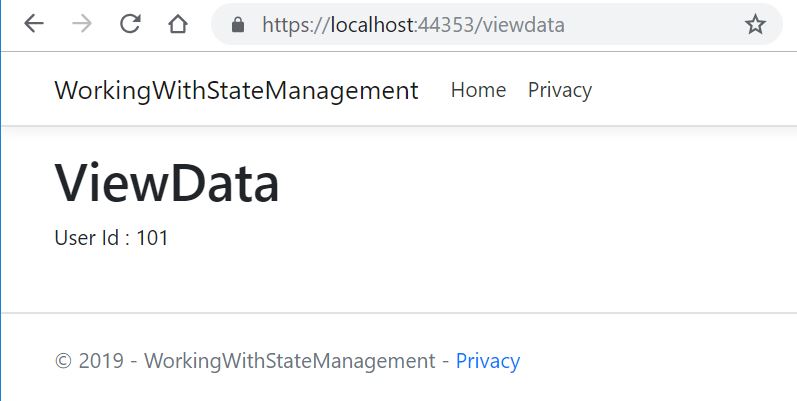
Task: Focus the address bar URL field
Action: (x=500, y=24)
